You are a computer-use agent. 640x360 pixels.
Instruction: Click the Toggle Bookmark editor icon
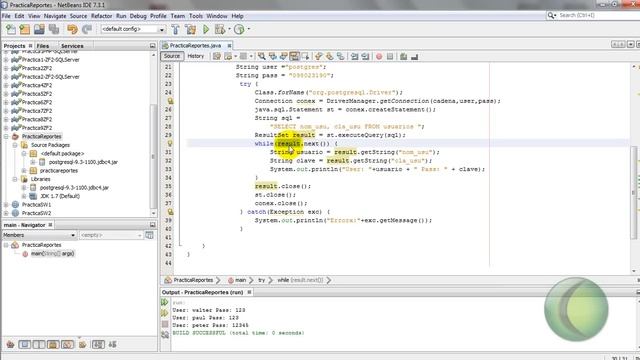click(340, 56)
